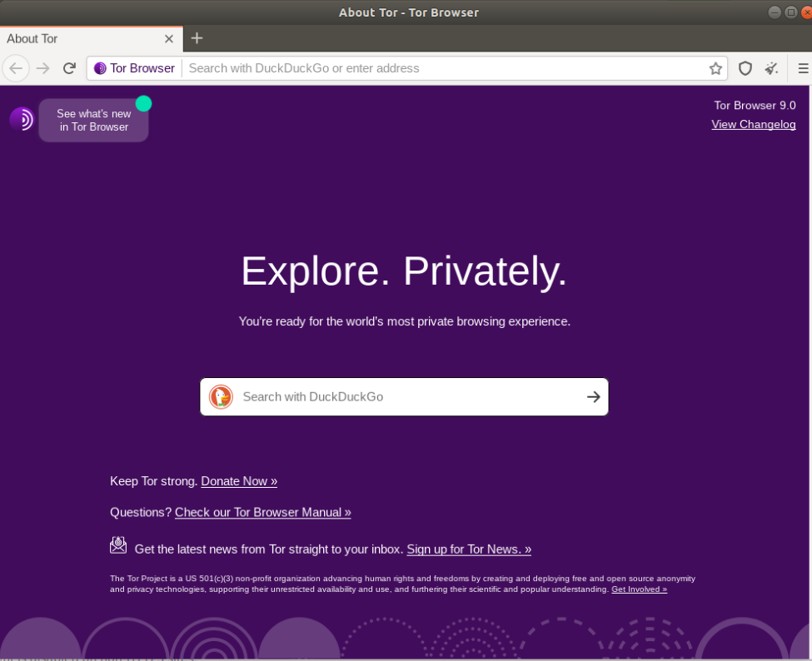812x661 pixels.
Task: Click the forward navigation arrow
Action: coord(43,68)
